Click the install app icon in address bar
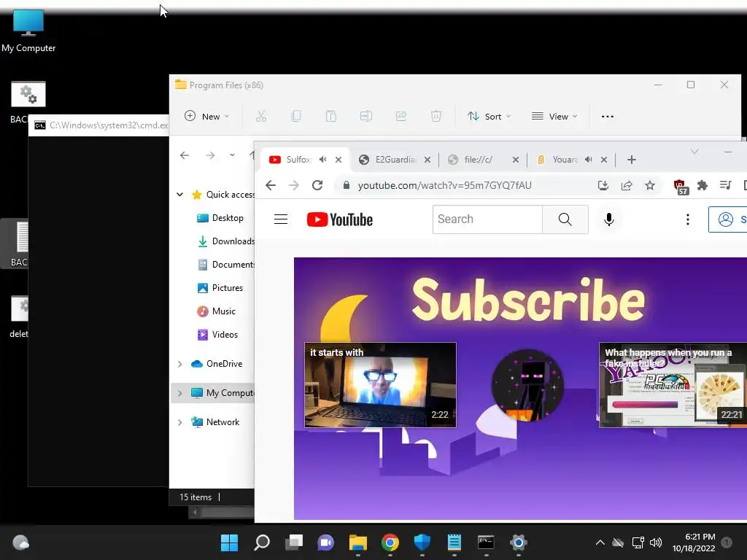 [x=603, y=185]
